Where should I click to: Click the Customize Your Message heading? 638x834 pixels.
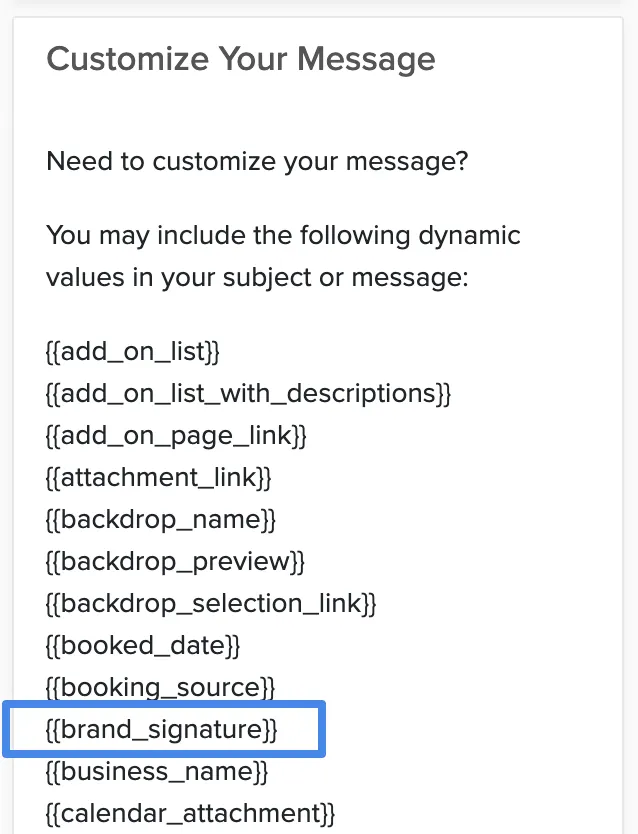(241, 59)
